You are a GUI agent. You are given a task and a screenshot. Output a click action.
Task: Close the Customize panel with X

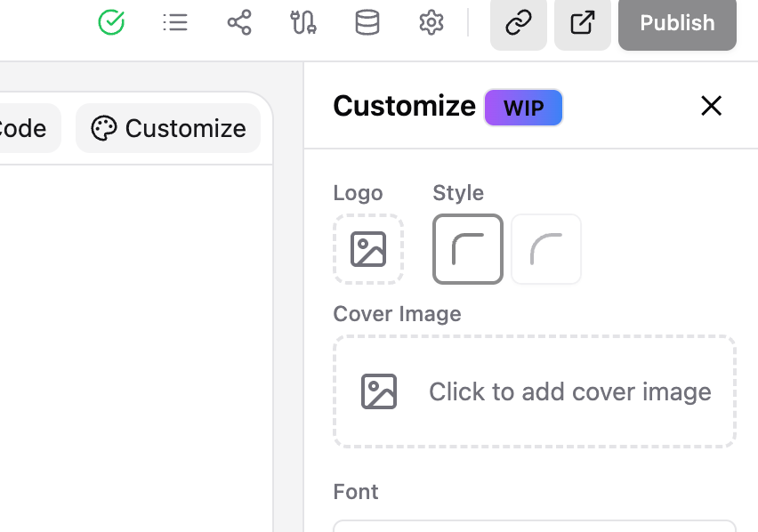711,106
